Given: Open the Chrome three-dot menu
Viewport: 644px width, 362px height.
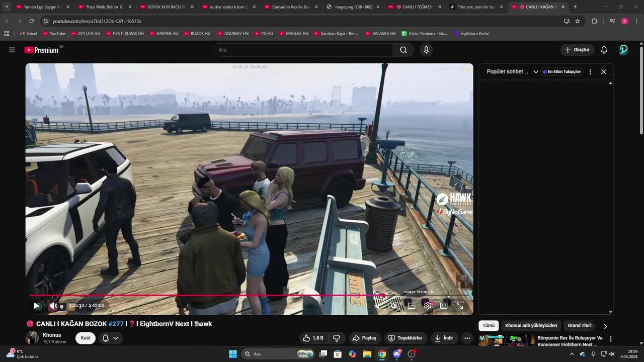Looking at the screenshot, I should point(636,21).
